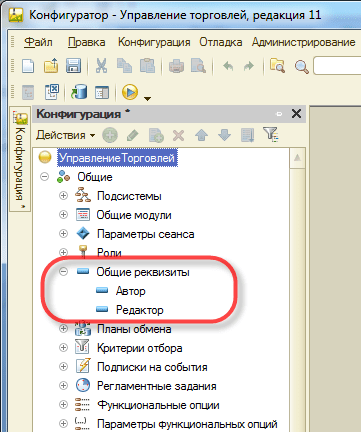Click the Конфигуратор title bar application icon

pos(15,15)
